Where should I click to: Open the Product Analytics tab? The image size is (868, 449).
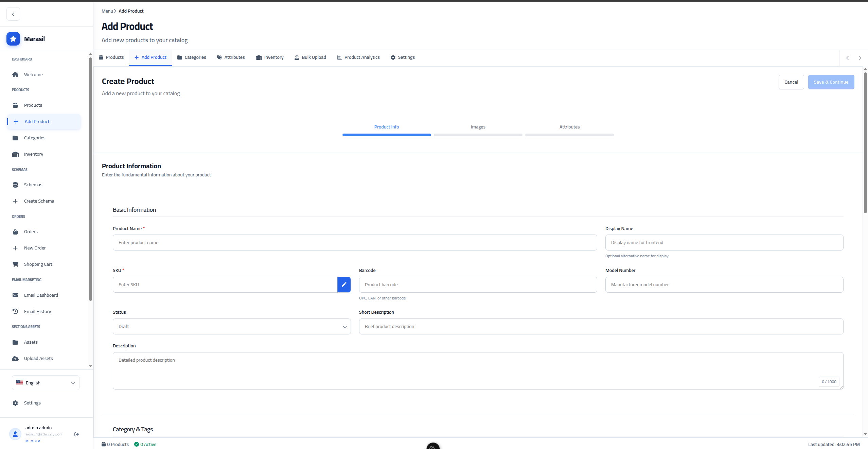click(358, 57)
